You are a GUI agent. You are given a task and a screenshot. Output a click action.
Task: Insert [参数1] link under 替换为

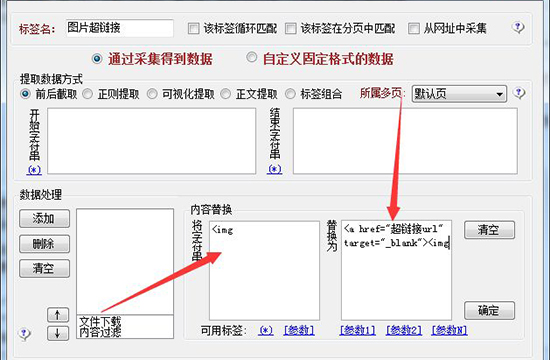tap(357, 331)
